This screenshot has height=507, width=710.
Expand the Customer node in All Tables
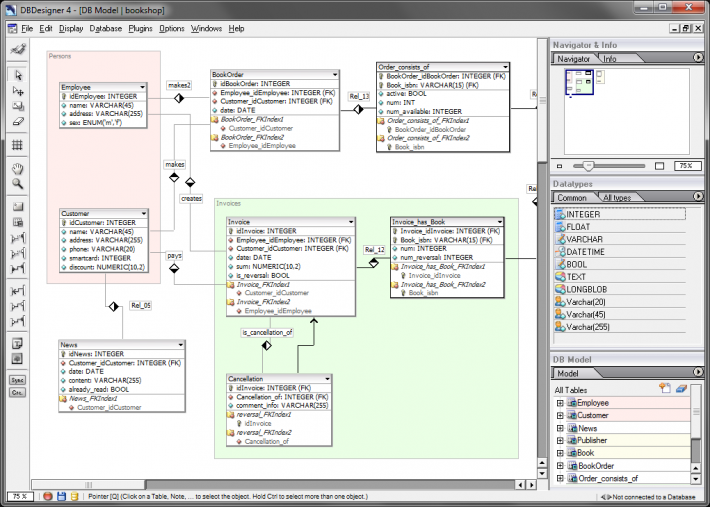560,415
